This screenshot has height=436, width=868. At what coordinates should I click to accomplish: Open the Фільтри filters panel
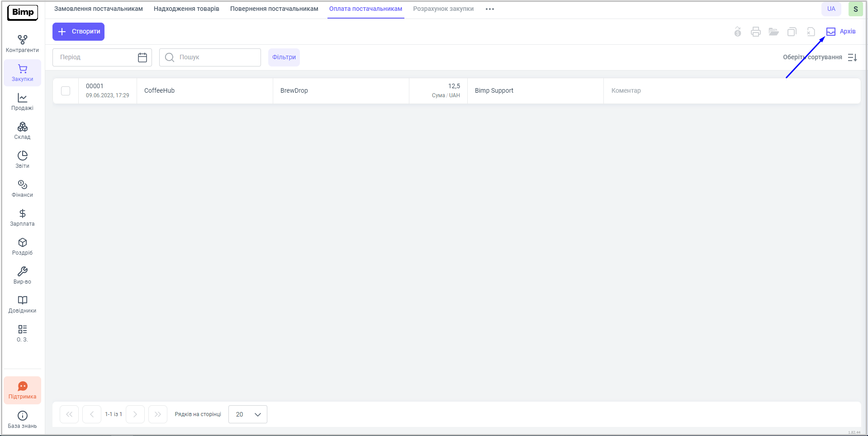click(x=284, y=57)
